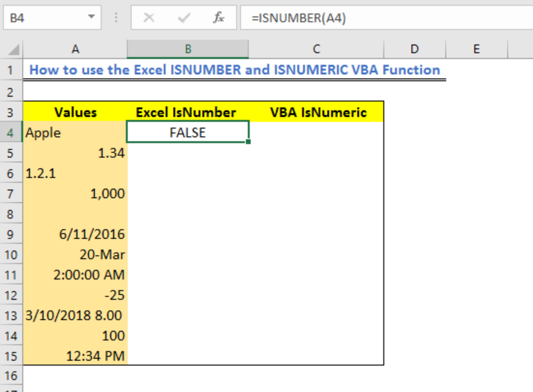The image size is (533, 392).
Task: Select column B header
Action: tap(188, 49)
